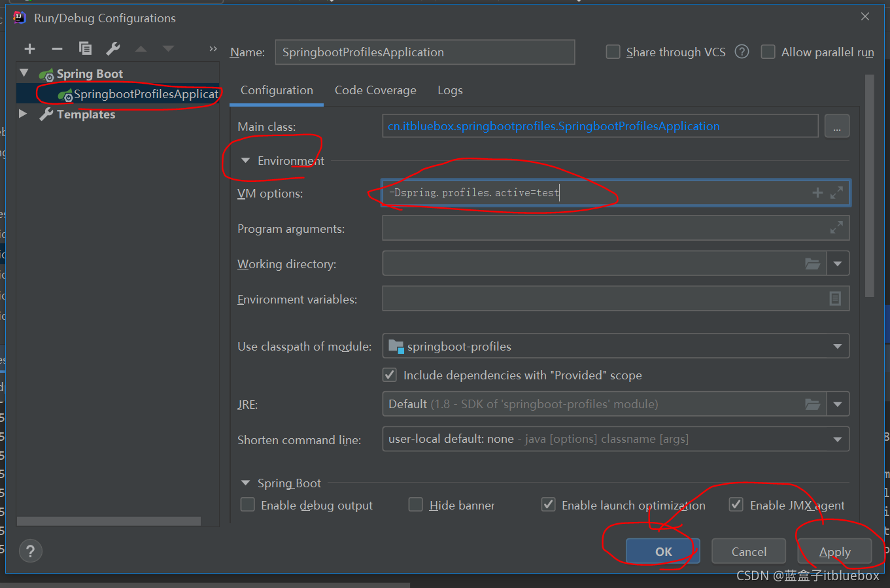Open Working directory dropdown arrow
Viewport: 890px width, 588px height.
838,264
